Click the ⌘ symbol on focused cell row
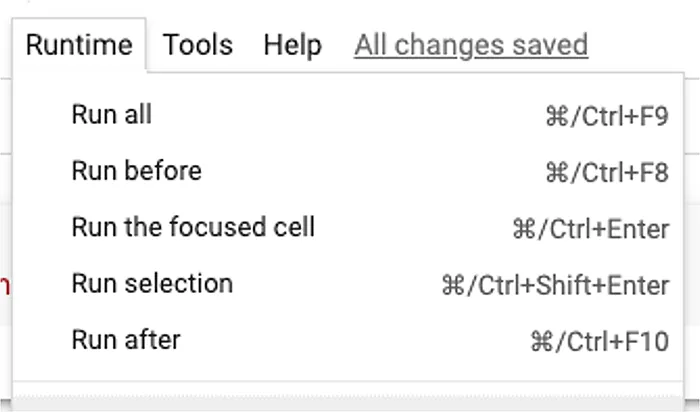 [x=523, y=229]
